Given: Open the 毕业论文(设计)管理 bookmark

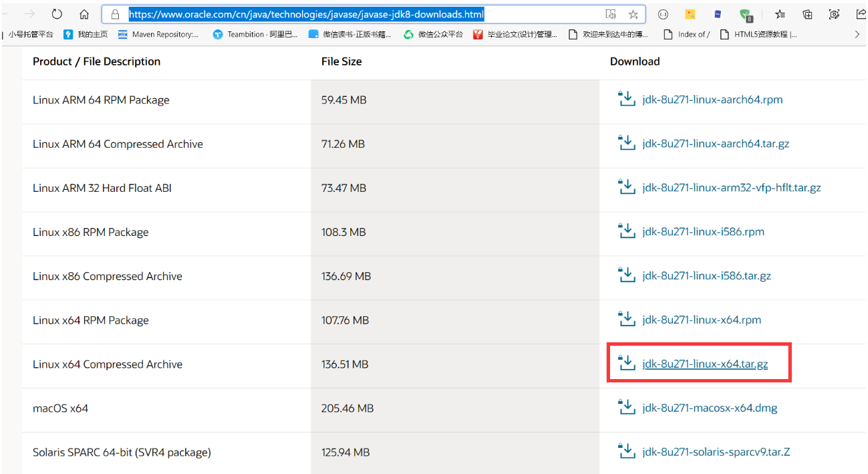Looking at the screenshot, I should [515, 35].
